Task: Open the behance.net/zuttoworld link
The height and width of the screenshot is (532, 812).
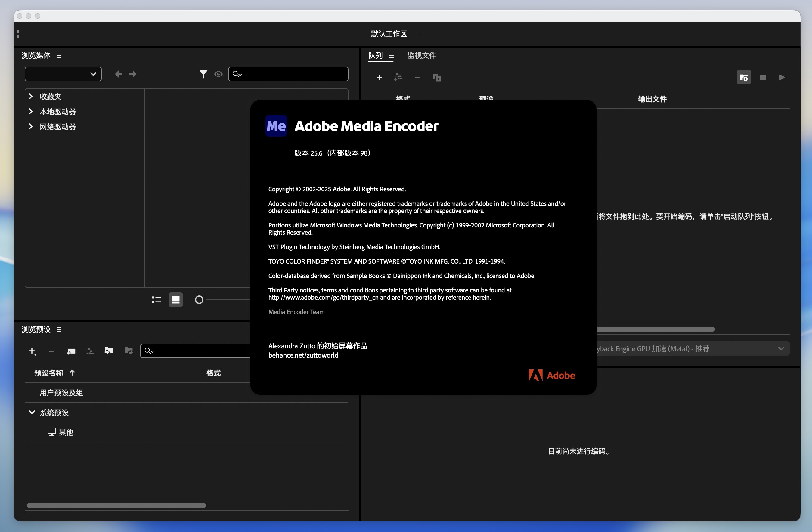Action: pos(303,355)
